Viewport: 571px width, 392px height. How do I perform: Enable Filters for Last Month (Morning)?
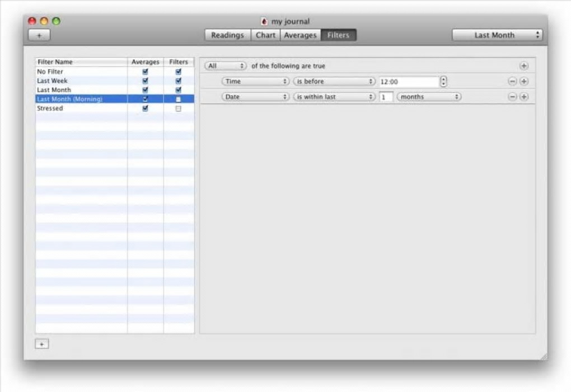pyautogui.click(x=178, y=100)
